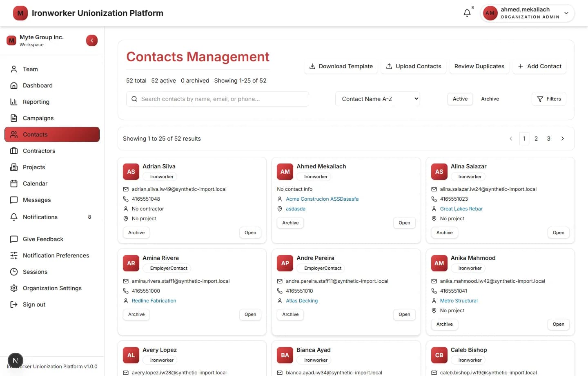Viewport: 588px width, 376px height.
Task: Click the AR avatar for Amina Rivera
Action: click(x=131, y=263)
